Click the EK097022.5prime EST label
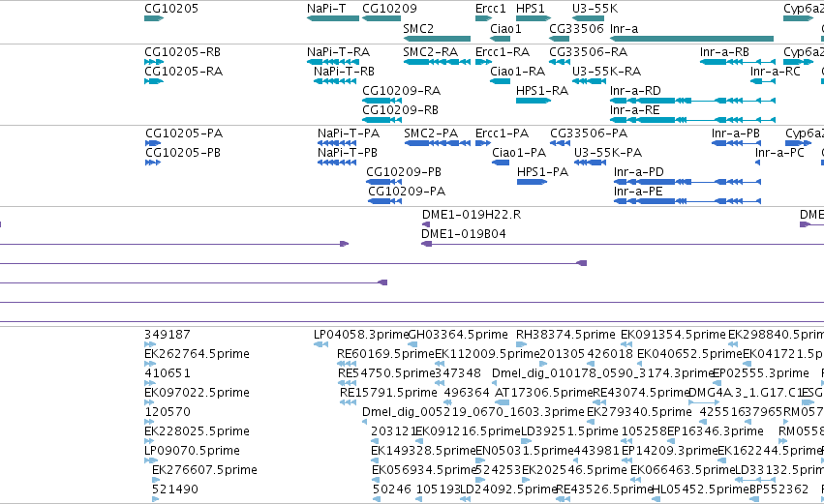 (x=197, y=393)
